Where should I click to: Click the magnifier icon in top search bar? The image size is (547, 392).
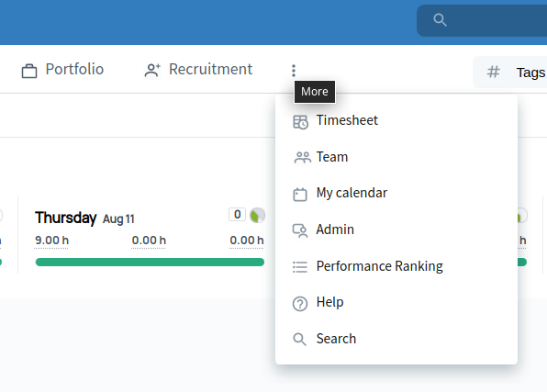point(440,20)
